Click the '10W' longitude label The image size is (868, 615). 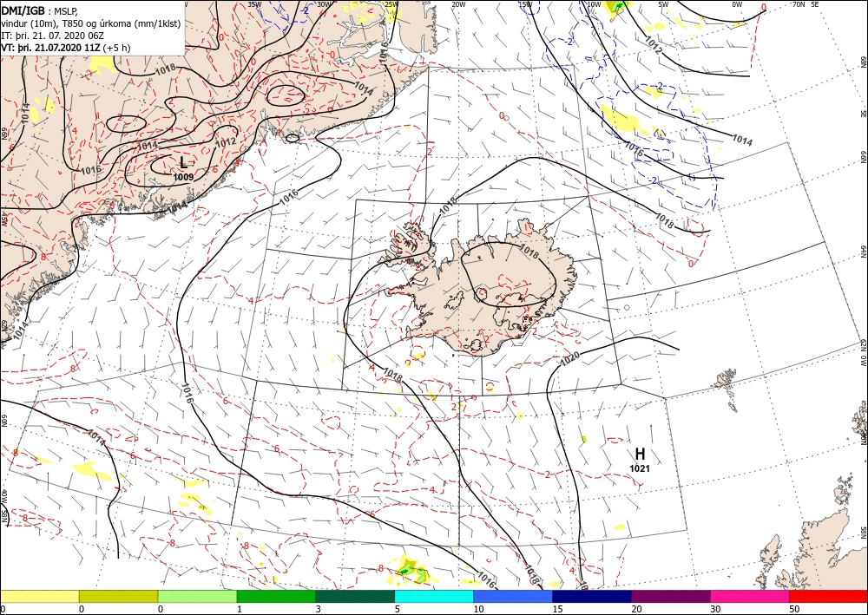[594, 4]
